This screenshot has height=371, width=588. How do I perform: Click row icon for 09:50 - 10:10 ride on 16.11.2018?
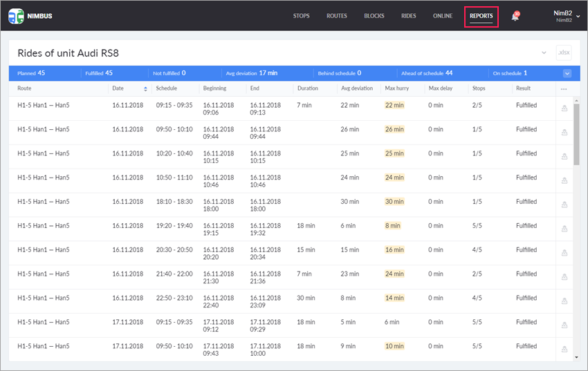[x=564, y=133]
